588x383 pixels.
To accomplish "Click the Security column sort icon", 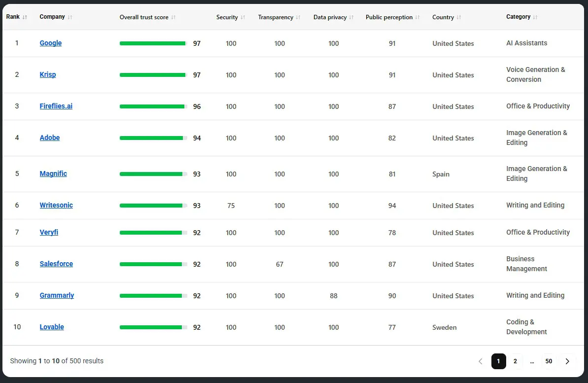I will point(243,17).
